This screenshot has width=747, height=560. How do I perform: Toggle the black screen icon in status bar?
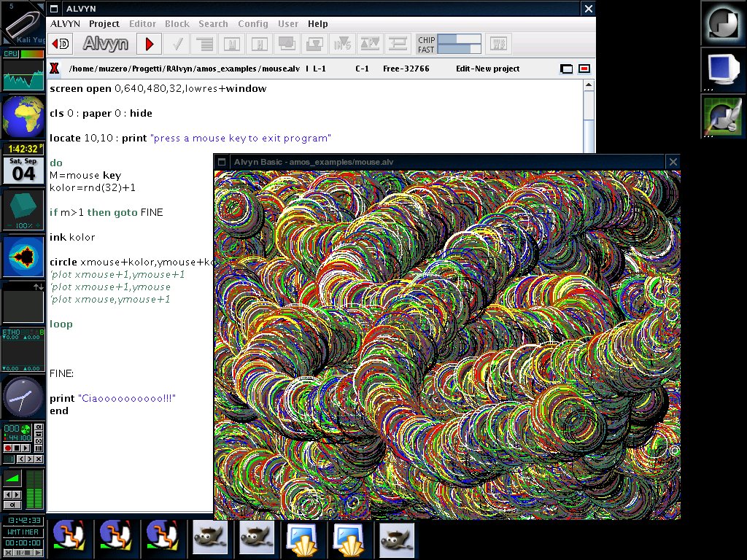(x=566, y=69)
